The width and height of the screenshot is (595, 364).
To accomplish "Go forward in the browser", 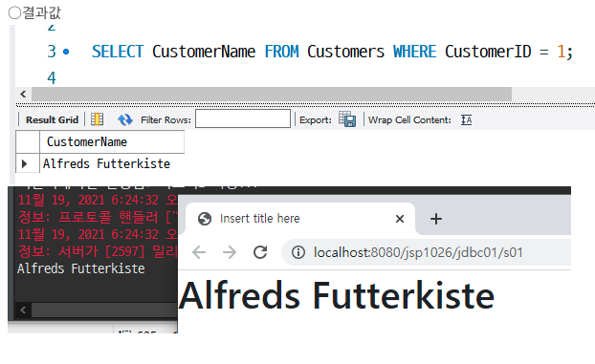I will (230, 252).
